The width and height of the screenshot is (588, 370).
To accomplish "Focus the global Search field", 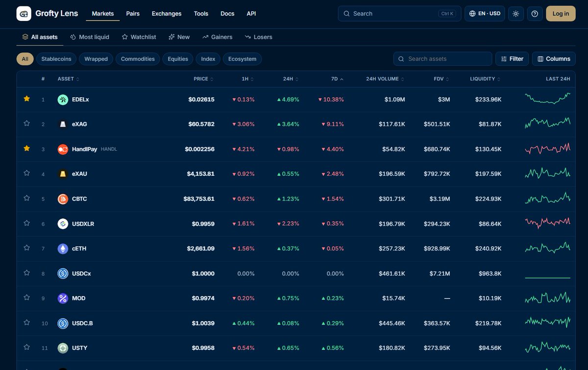I will tap(399, 14).
